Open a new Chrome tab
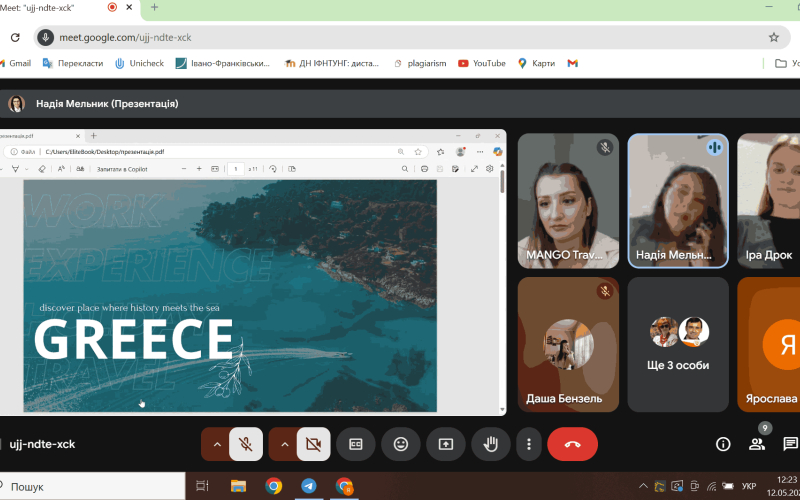The width and height of the screenshot is (800, 500). pyautogui.click(x=155, y=7)
